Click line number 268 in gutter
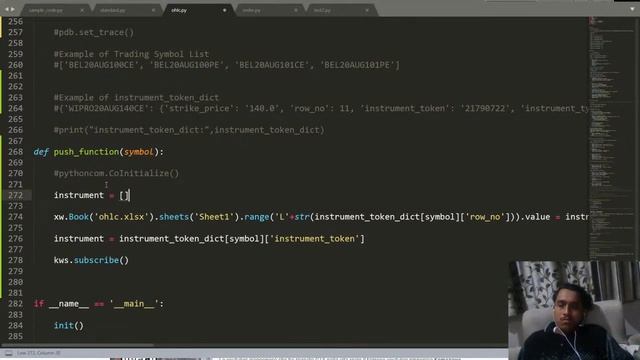Image resolution: width=640 pixels, height=360 pixels. pyautogui.click(x=16, y=152)
